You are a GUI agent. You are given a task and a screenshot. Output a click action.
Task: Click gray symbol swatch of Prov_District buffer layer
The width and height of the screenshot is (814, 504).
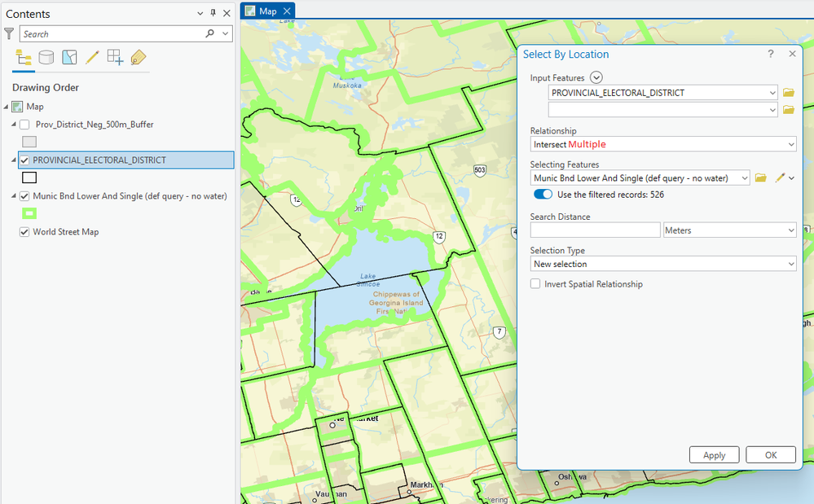click(x=29, y=142)
